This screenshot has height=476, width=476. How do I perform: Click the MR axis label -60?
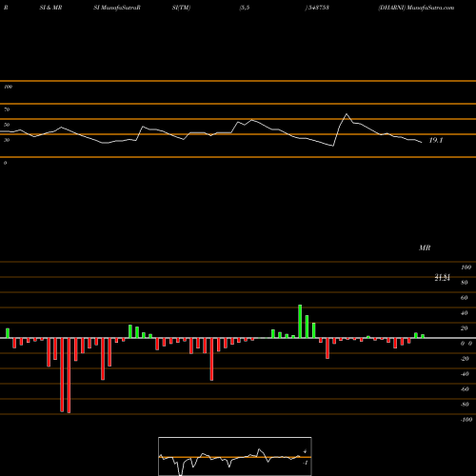465,389
